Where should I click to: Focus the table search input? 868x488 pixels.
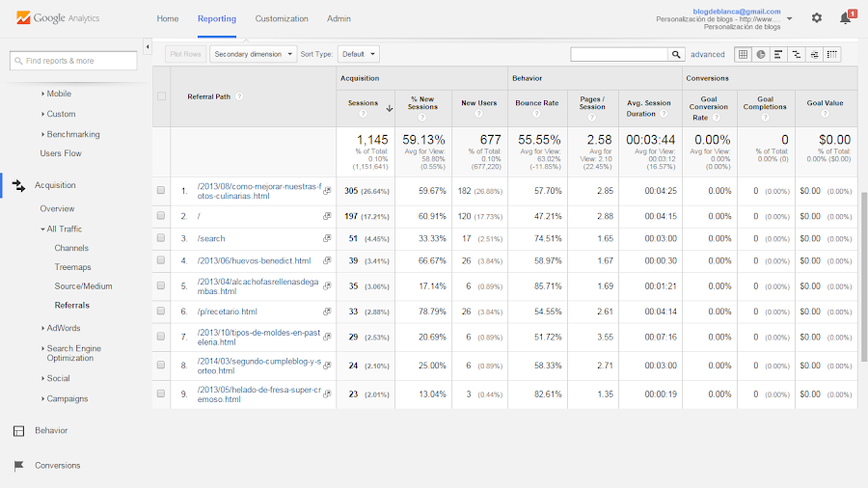coord(619,54)
